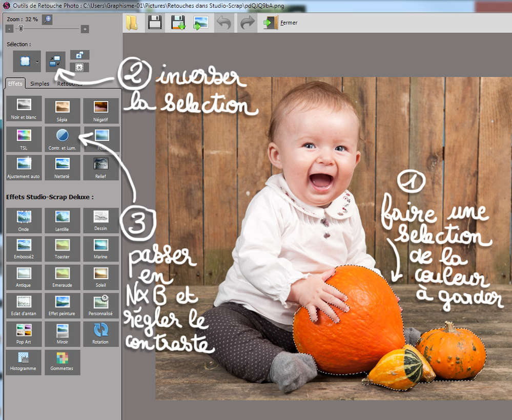Image resolution: width=512 pixels, height=420 pixels.
Task: Click the zoom magnifier icon
Action: tap(47, 19)
